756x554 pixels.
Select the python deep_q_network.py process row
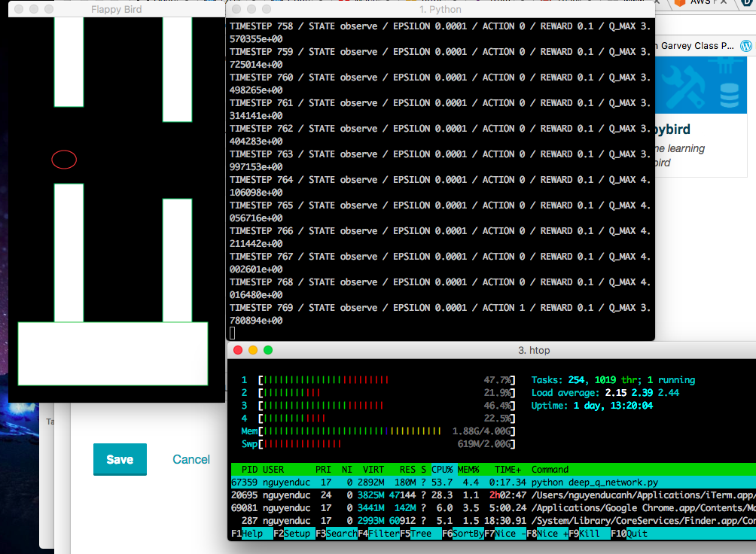point(493,482)
